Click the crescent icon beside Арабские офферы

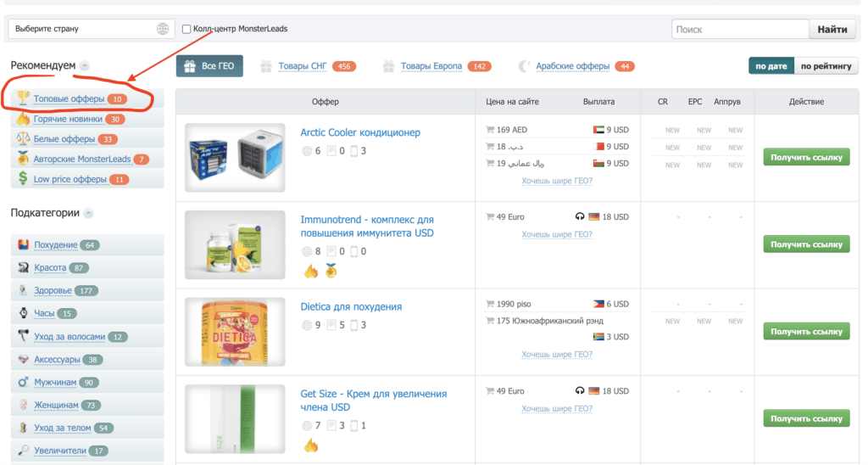tap(524, 66)
